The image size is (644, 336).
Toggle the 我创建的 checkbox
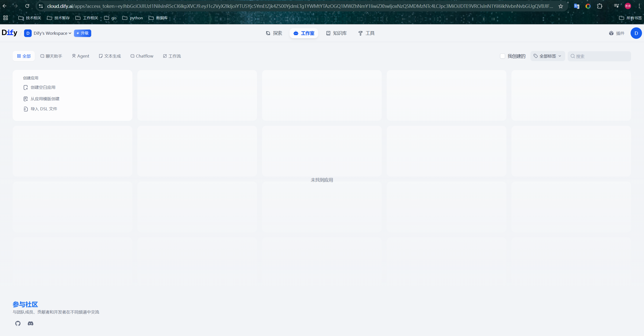click(x=502, y=56)
